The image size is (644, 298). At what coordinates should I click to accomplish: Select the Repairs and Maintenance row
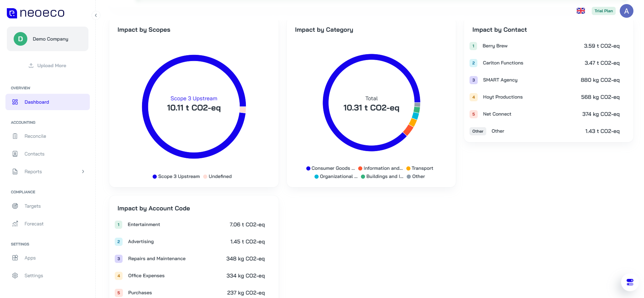194,258
